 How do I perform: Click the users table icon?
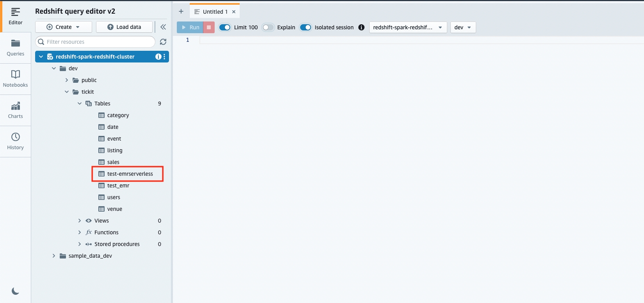101,197
